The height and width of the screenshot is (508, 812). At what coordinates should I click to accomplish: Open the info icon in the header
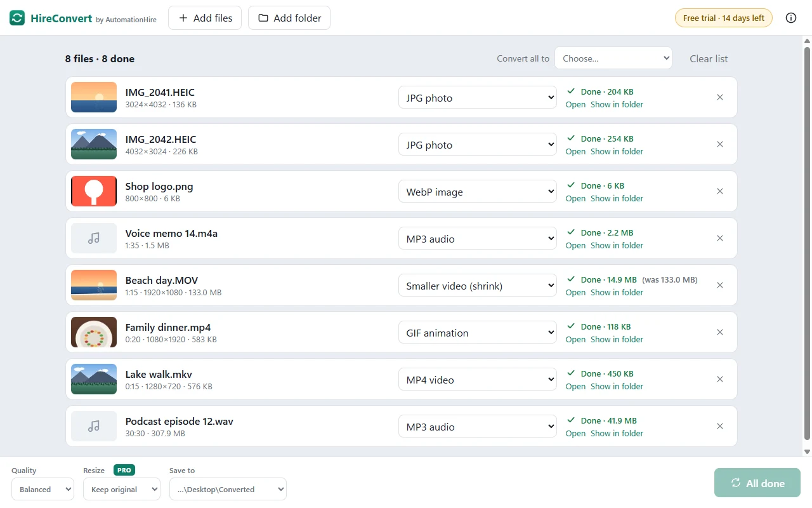click(791, 18)
